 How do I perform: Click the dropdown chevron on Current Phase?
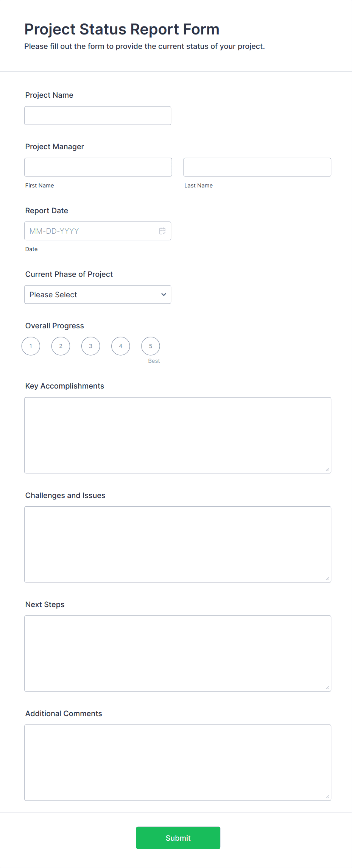click(x=164, y=294)
